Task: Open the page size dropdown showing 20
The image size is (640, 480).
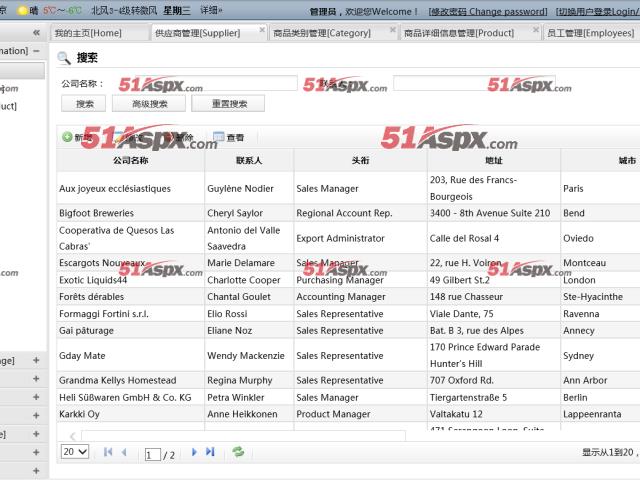Action: pyautogui.click(x=75, y=452)
